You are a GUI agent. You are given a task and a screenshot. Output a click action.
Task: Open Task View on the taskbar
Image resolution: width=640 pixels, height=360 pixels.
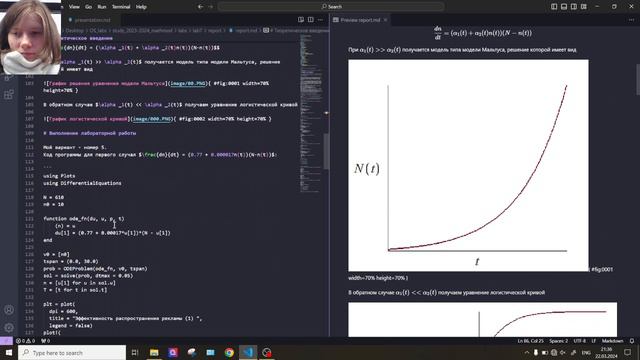(x=135, y=352)
